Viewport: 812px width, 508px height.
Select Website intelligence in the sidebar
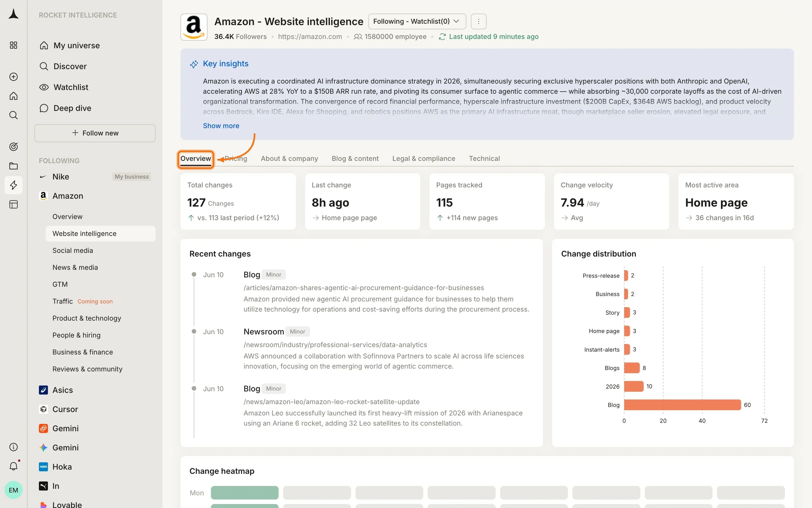pos(101,233)
